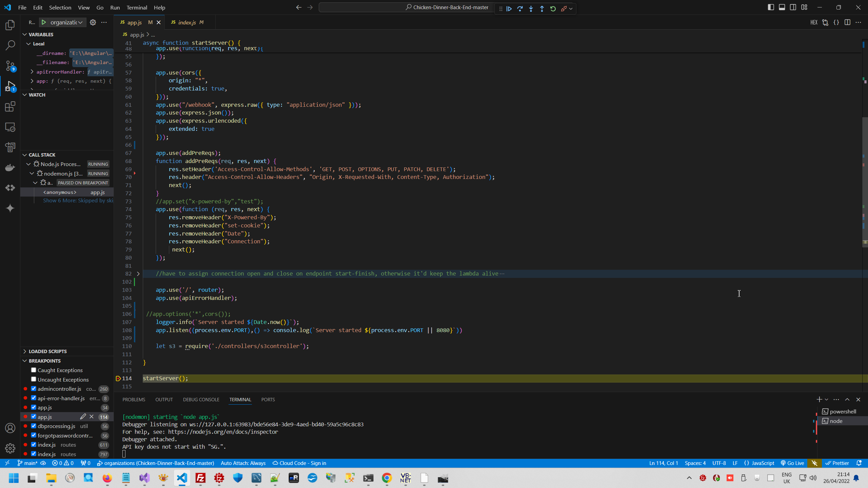Click the Go Live status bar button
Viewport: 868px width, 488px height.
coord(792,463)
